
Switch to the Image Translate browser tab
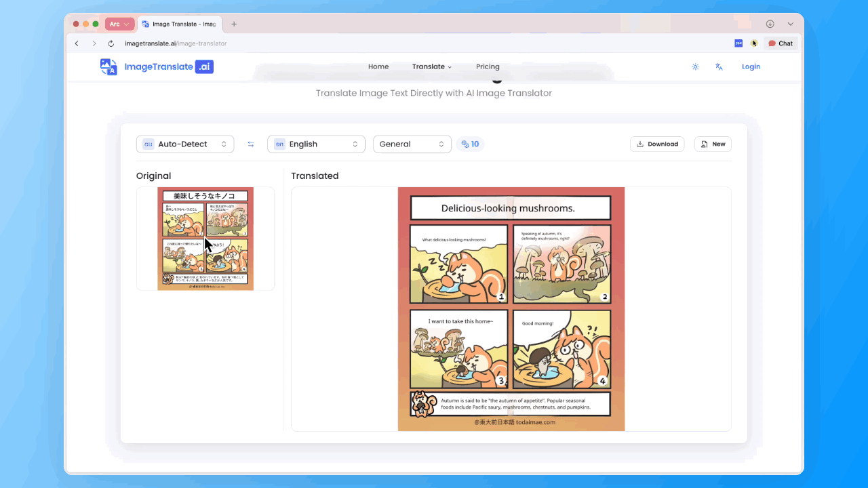180,23
